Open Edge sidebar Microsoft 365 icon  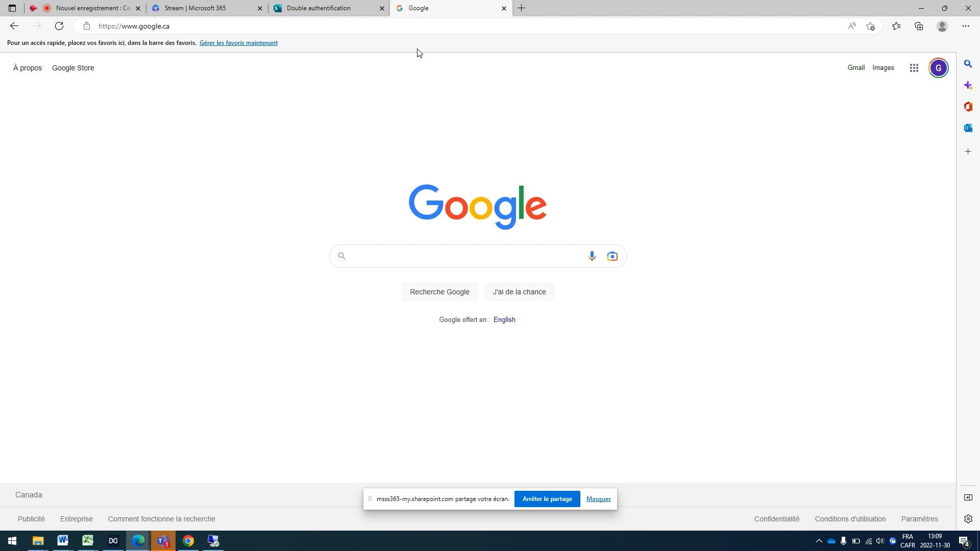[968, 107]
